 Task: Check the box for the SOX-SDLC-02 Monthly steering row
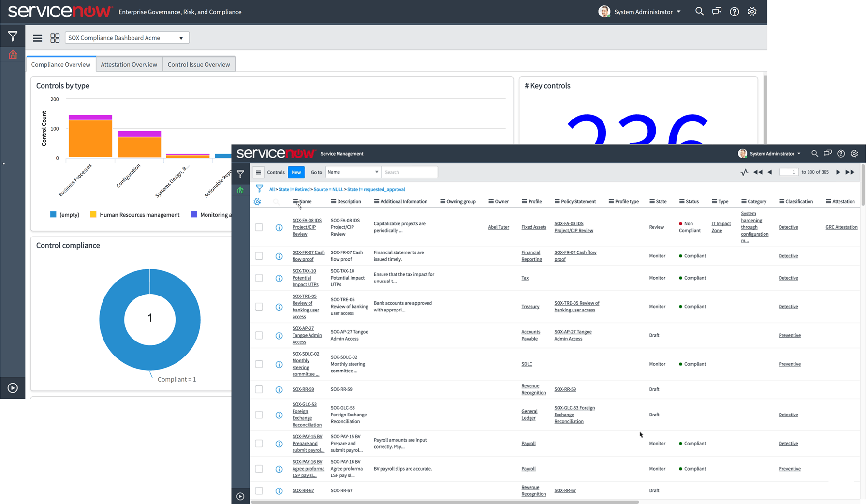tap(259, 364)
